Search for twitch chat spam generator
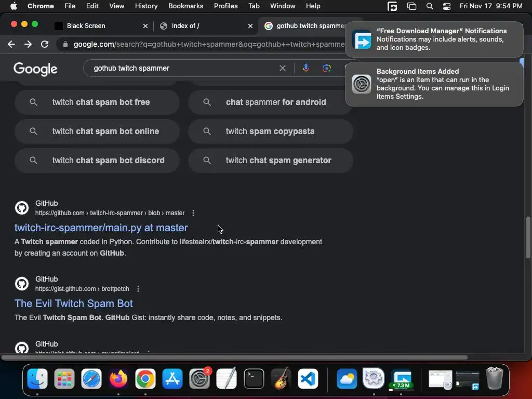Image resolution: width=532 pixels, height=399 pixels. point(270,161)
